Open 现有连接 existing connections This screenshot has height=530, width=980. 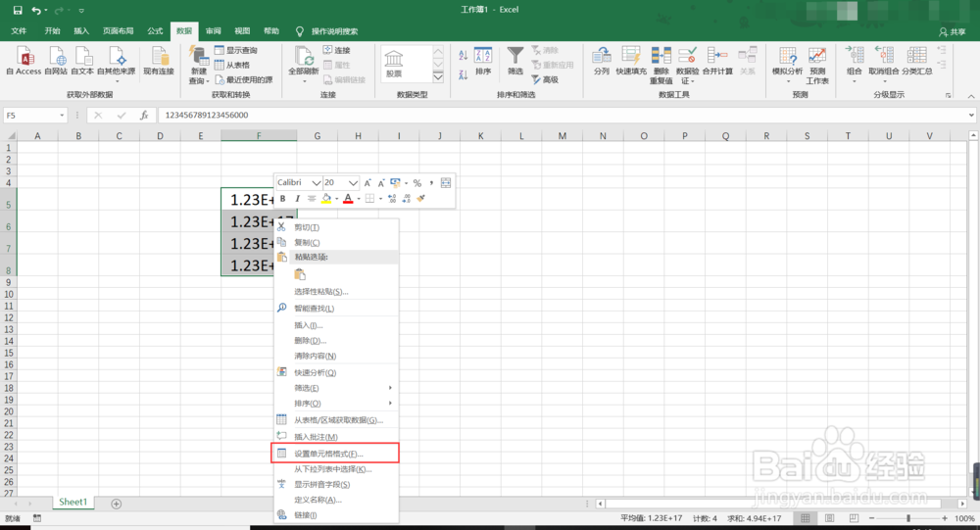158,61
